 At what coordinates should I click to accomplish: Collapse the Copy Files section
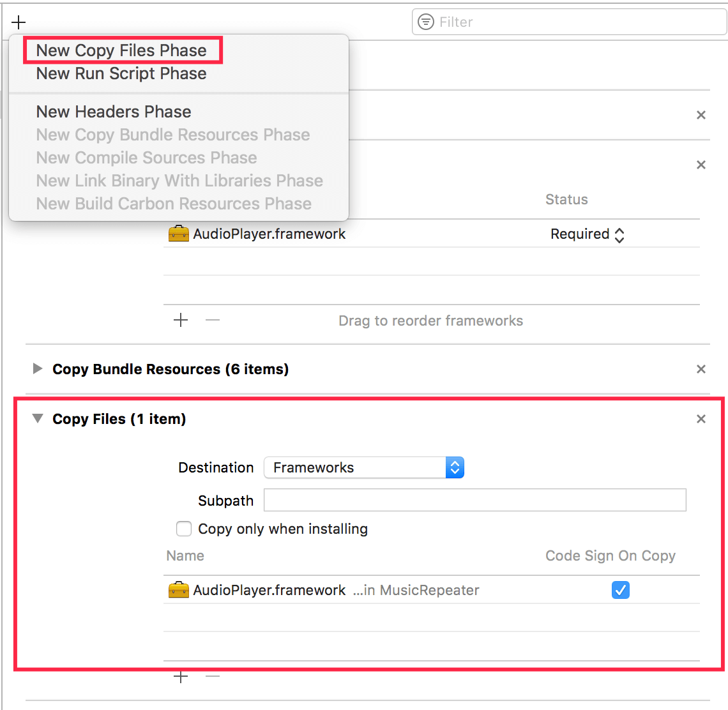point(38,419)
